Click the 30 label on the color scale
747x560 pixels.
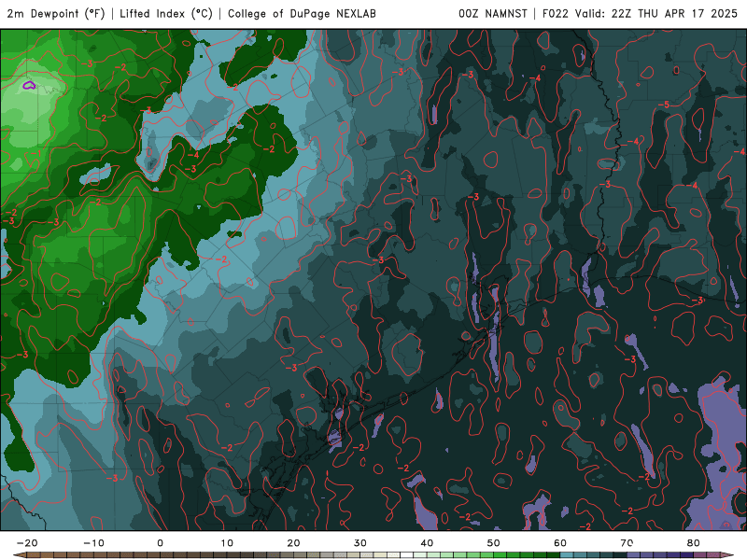(x=360, y=543)
